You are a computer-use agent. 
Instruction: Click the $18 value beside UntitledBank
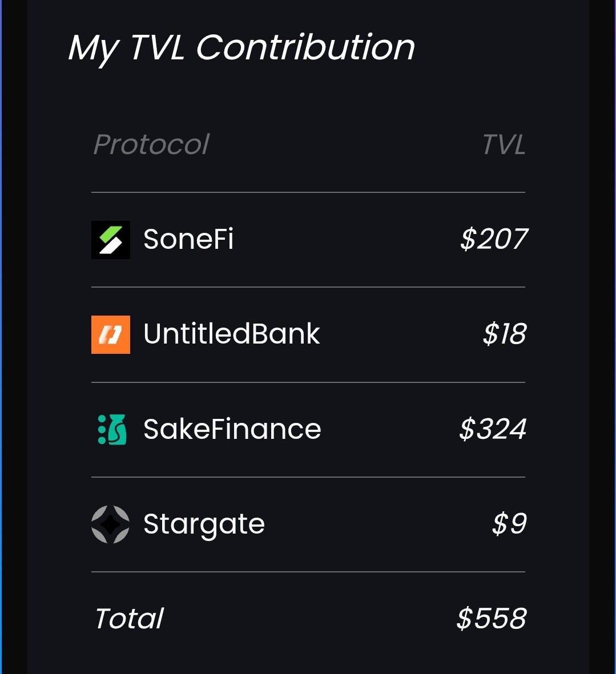click(x=504, y=334)
